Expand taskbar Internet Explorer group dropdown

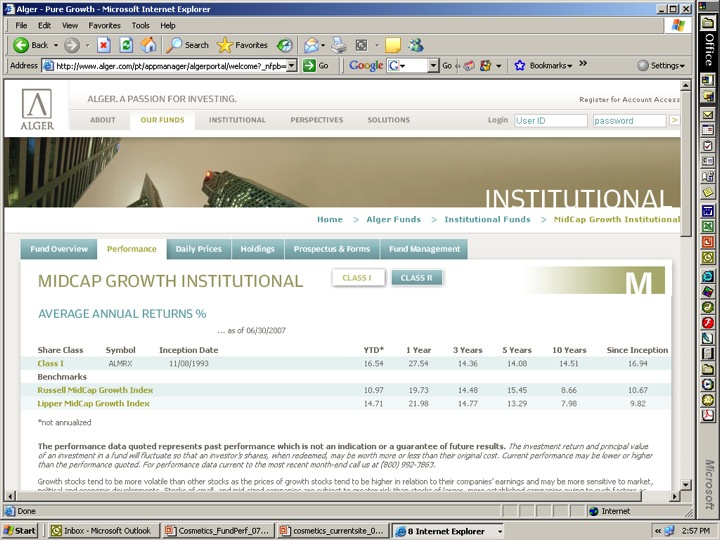(x=500, y=531)
